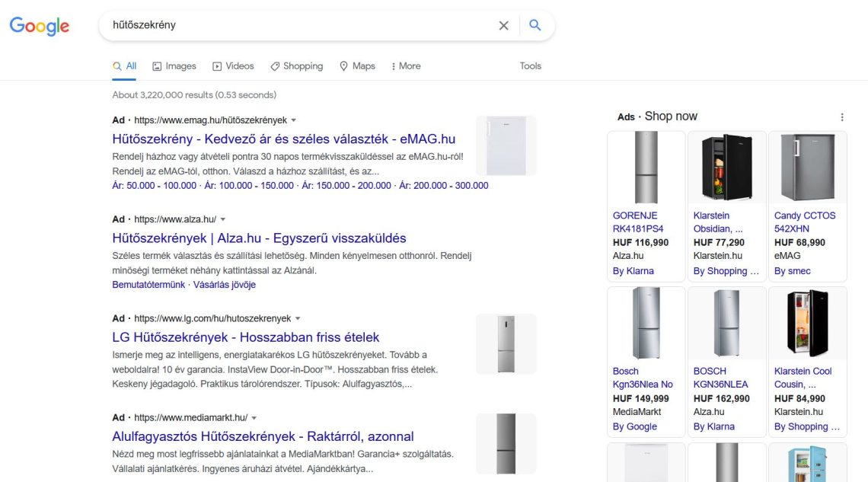This screenshot has height=482, width=868.
Task: Click the Bemutatótermünk sitelink
Action: coord(148,285)
